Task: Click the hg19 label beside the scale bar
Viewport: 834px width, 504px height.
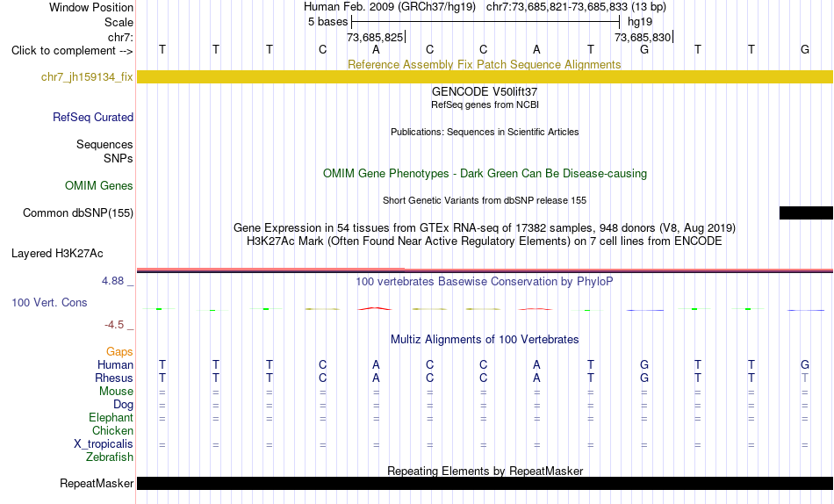Action: (640, 22)
